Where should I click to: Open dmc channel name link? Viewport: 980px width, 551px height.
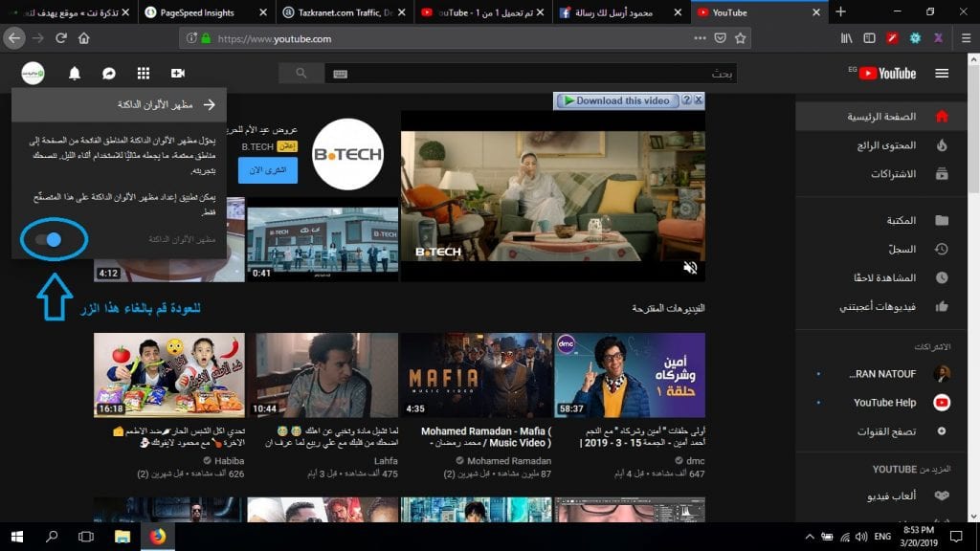(x=695, y=461)
